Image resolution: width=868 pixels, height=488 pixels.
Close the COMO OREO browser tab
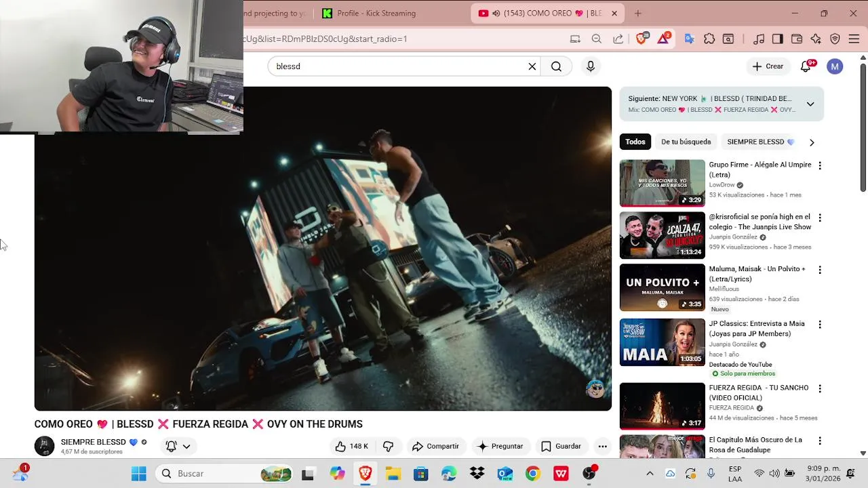[x=614, y=14]
